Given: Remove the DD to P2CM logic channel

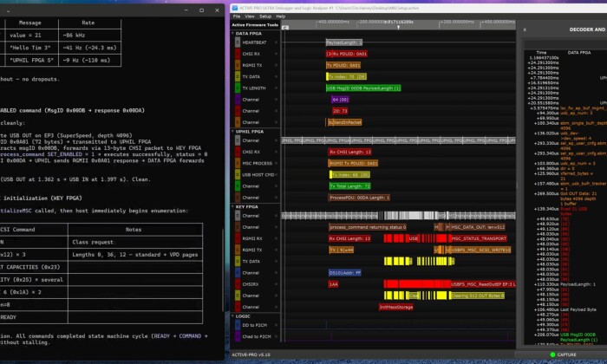Looking at the screenshot, I should [x=276, y=325].
